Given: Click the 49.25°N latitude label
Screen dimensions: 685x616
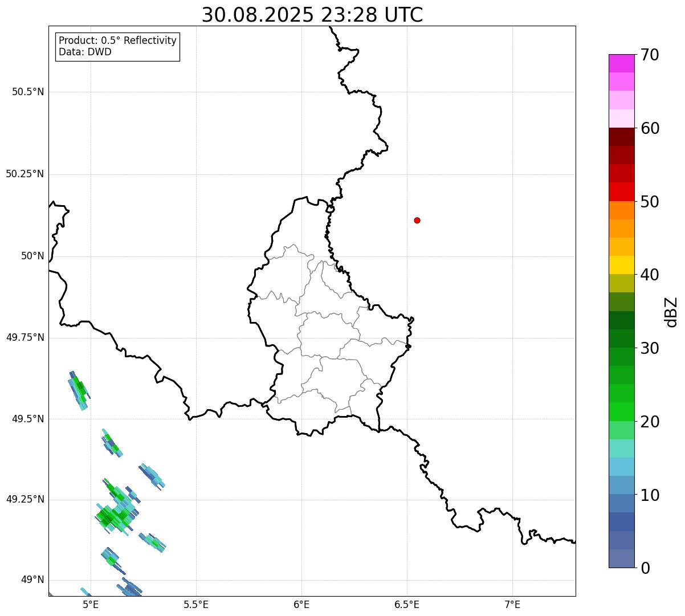Looking at the screenshot, I should 25,500.
